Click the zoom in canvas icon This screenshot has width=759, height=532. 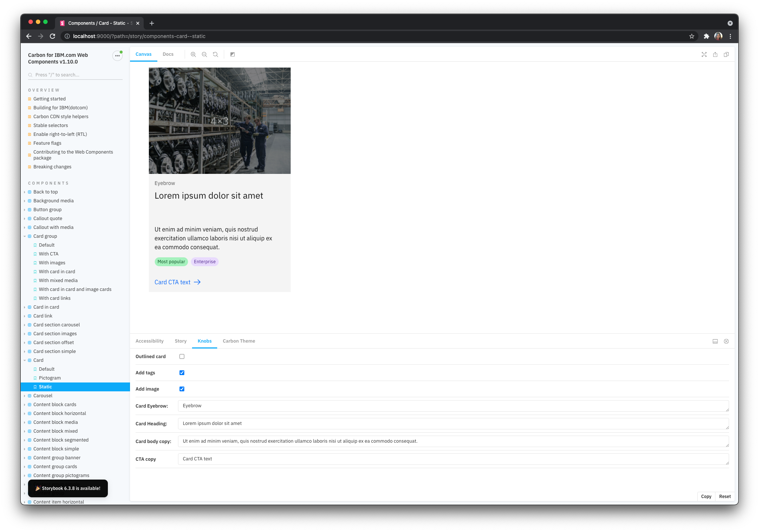[193, 54]
